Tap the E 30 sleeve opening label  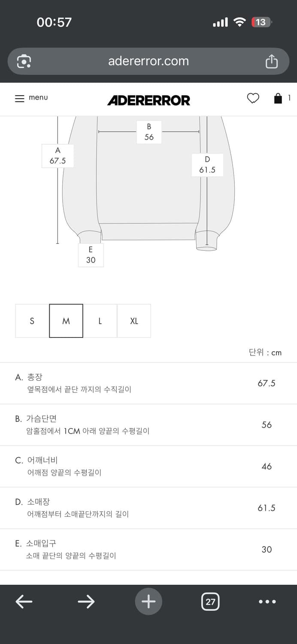91,255
